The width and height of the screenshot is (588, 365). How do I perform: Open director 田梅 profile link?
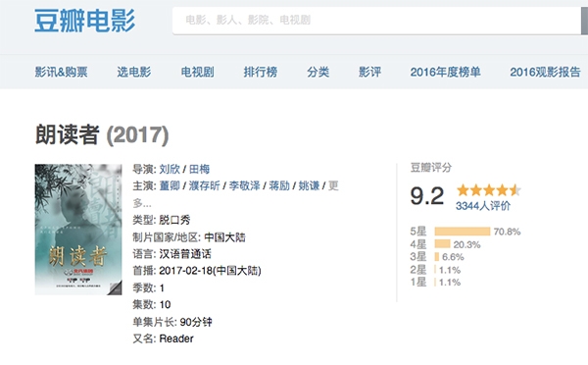199,169
